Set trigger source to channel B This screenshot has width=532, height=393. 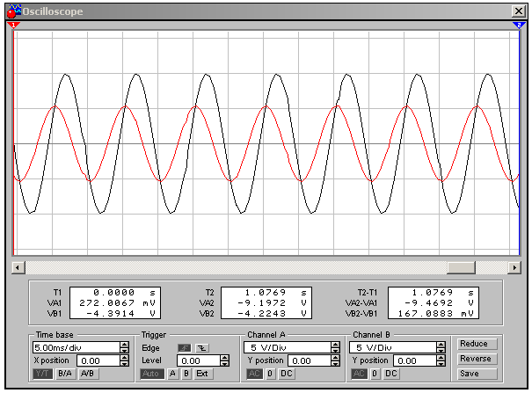186,374
